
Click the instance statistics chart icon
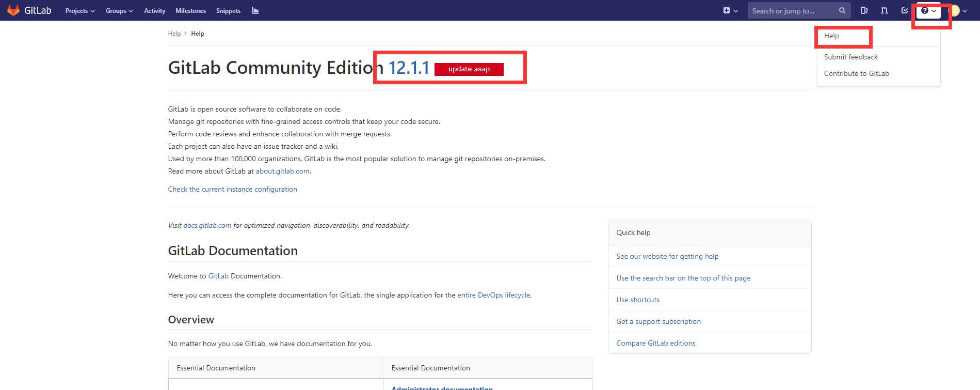[x=255, y=10]
